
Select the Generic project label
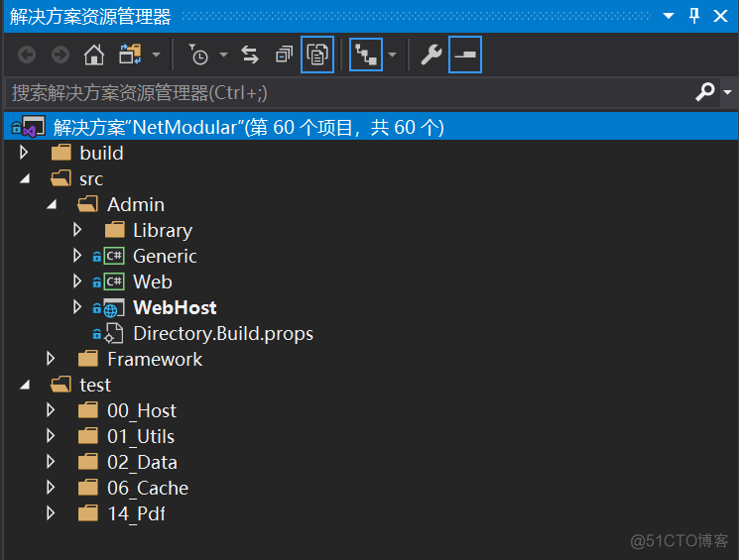165,256
